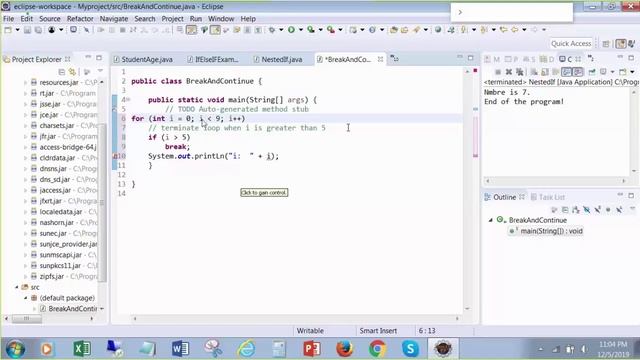The height and width of the screenshot is (360, 640).
Task: Click Hide Static Members icon in Outline
Action: [x=597, y=210]
